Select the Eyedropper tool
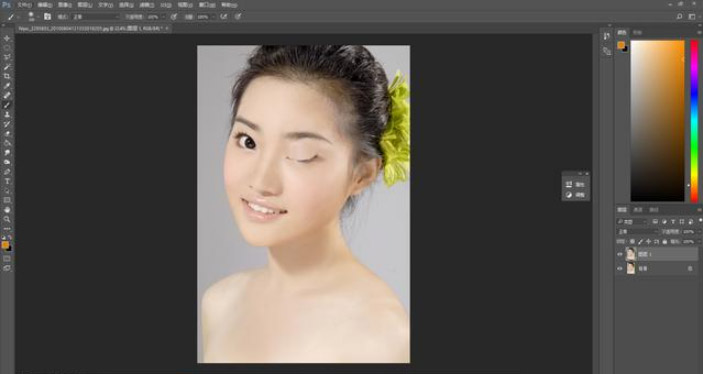The height and width of the screenshot is (374, 703). (x=7, y=86)
